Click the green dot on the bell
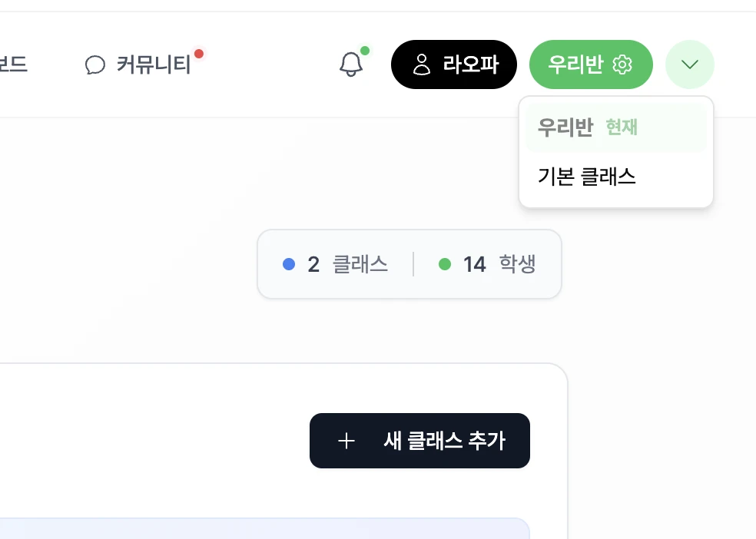 365,51
